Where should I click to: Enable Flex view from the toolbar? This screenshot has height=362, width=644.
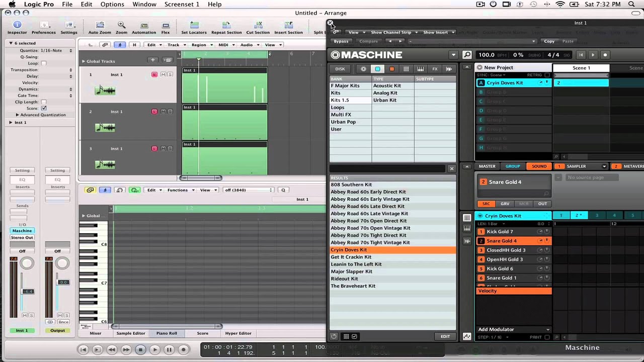tap(166, 25)
